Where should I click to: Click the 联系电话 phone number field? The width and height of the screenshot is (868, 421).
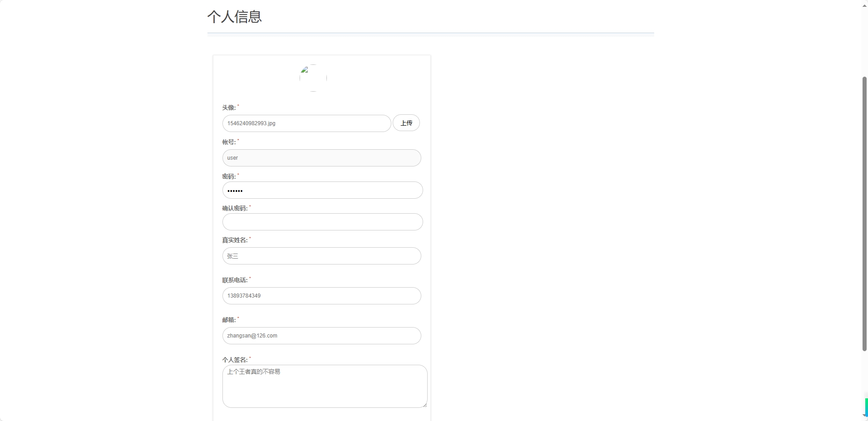point(321,295)
